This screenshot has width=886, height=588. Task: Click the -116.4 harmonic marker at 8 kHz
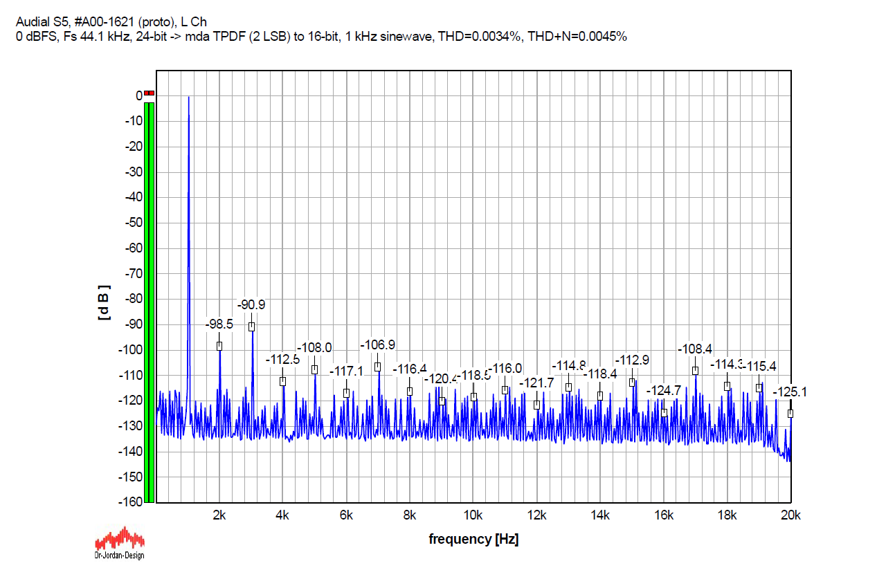(x=410, y=391)
